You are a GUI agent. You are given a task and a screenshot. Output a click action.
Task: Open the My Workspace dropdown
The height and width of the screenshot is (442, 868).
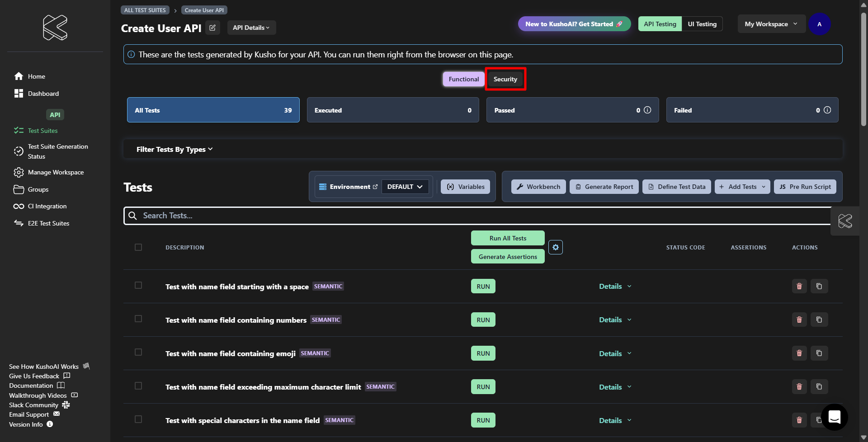point(771,24)
